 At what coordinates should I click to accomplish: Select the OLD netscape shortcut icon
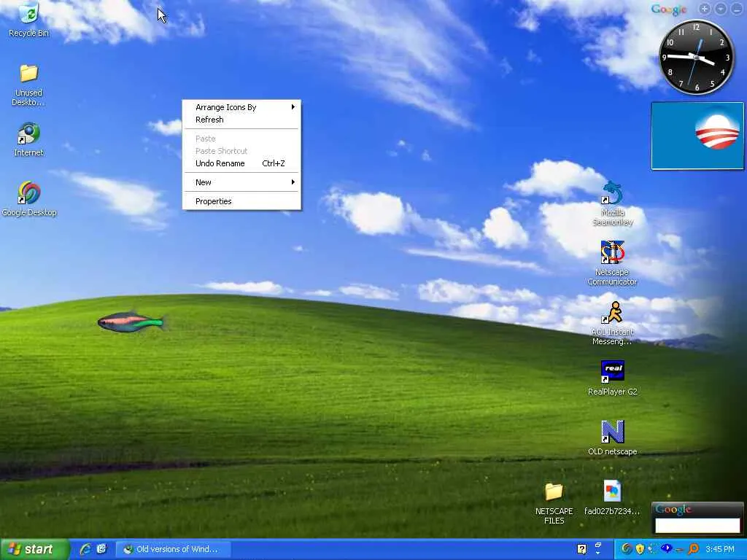click(x=612, y=438)
